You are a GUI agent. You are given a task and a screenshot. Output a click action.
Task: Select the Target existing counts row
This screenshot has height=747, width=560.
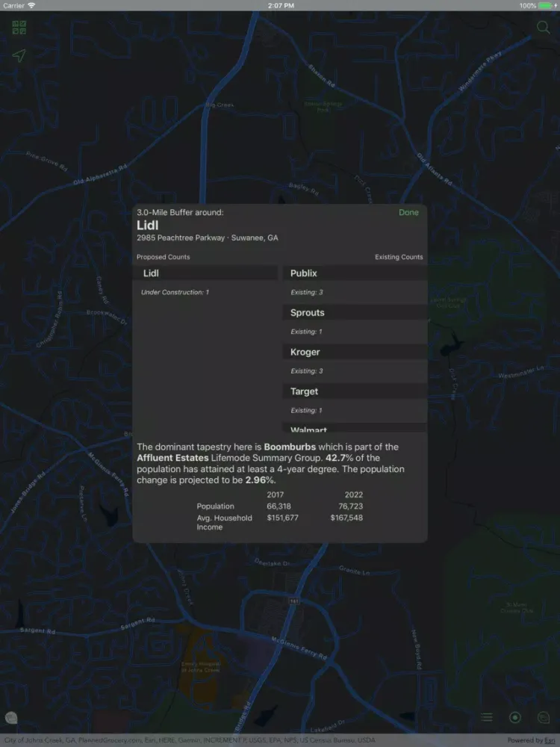[354, 391]
